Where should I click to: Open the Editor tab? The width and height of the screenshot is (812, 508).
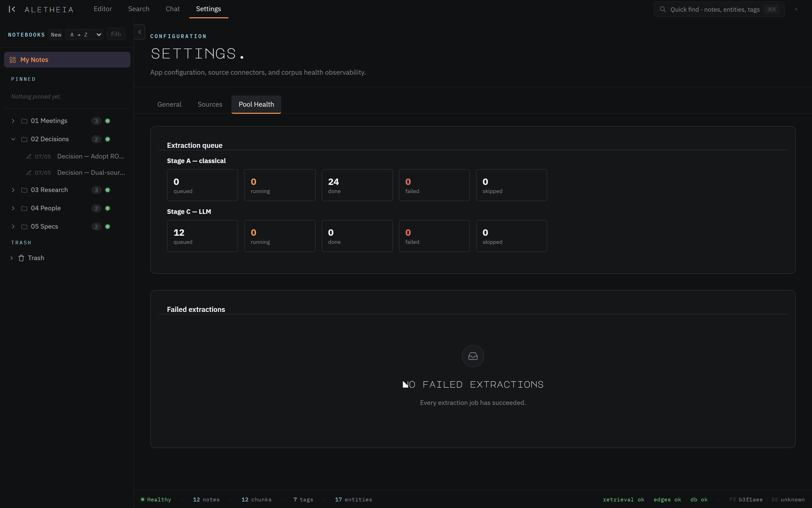[x=103, y=9]
